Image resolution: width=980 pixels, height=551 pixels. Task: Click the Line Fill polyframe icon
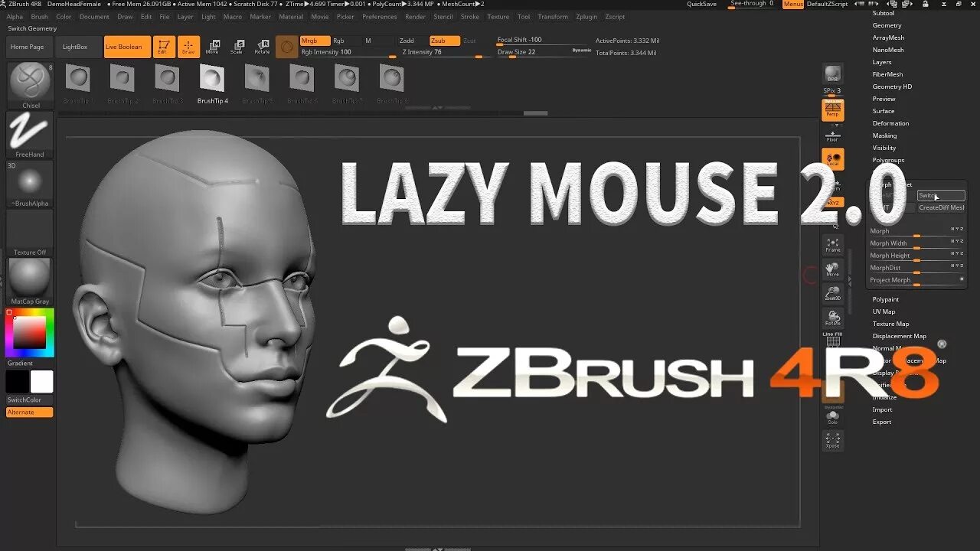coord(833,340)
